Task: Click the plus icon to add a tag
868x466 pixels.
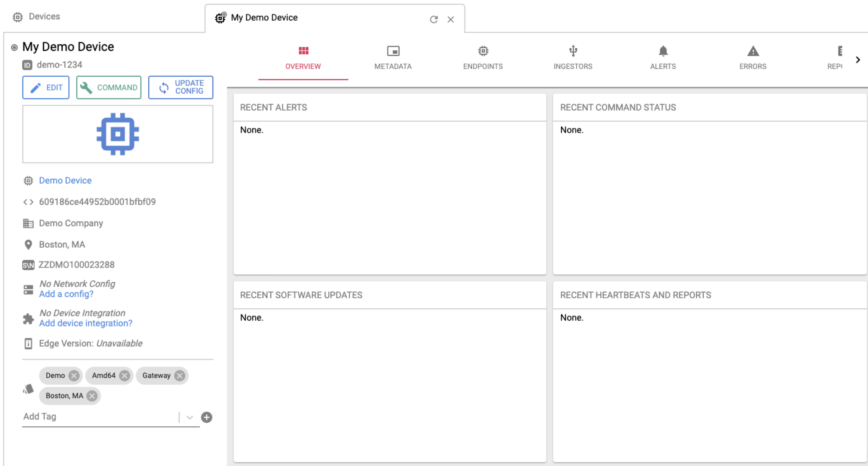Action: pos(206,417)
